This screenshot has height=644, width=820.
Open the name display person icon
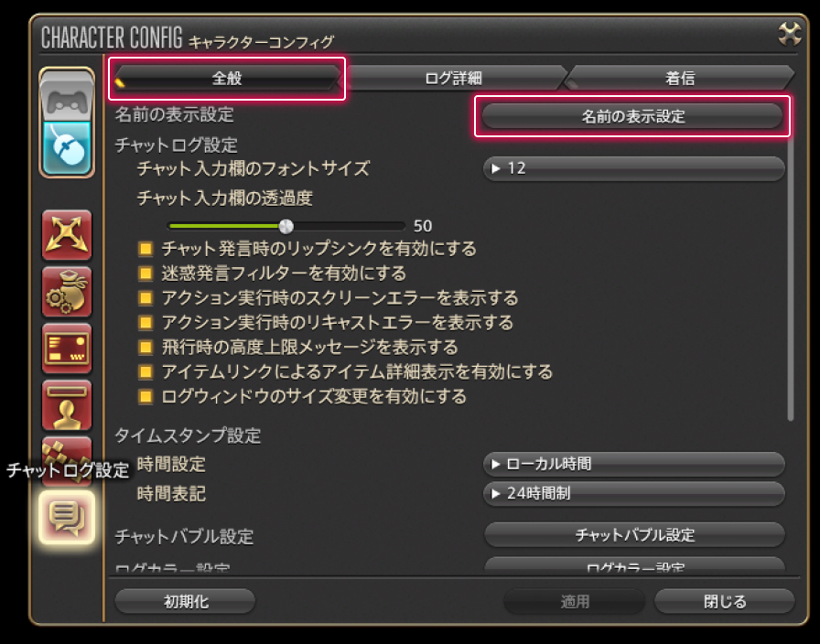pyautogui.click(x=67, y=405)
